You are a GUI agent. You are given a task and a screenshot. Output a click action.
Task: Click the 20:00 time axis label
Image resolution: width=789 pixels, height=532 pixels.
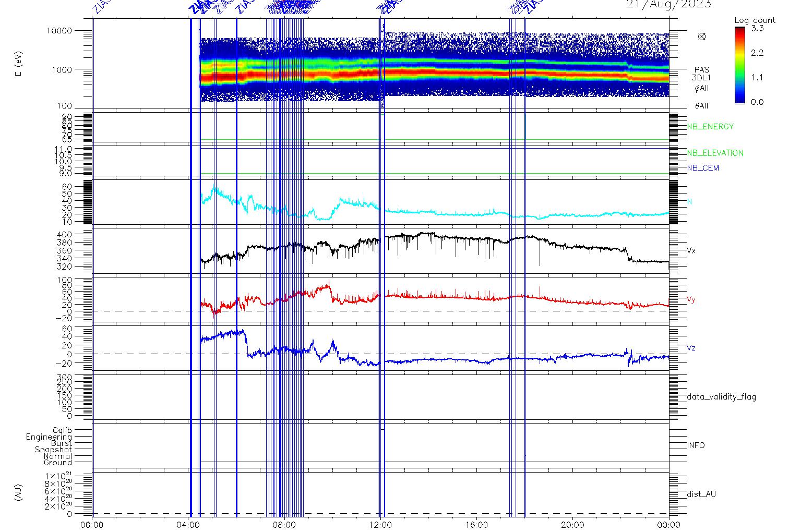point(573,525)
